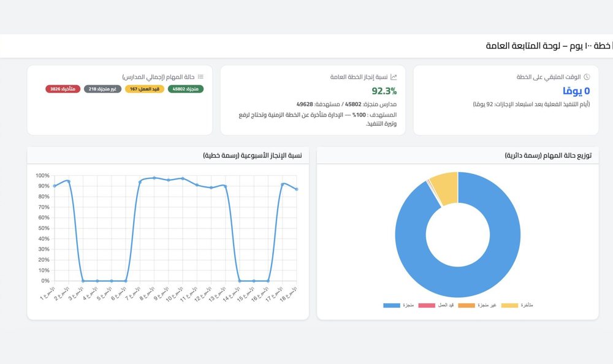Screen dimensions: 613x364
Task: Select the week 10 data point on the line chart
Action: pyautogui.click(x=183, y=179)
